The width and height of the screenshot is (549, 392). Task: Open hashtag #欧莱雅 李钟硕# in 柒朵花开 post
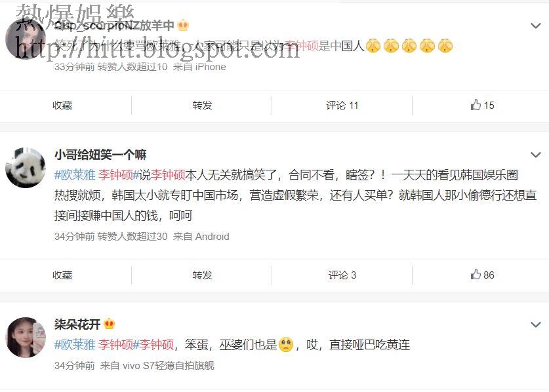click(x=96, y=345)
